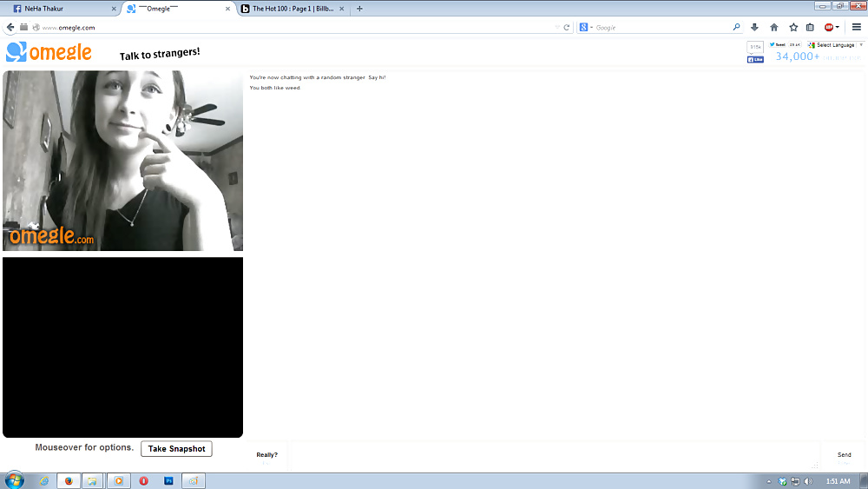The width and height of the screenshot is (868, 489).
Task: Open Internet Explorer from taskbar
Action: pos(43,480)
